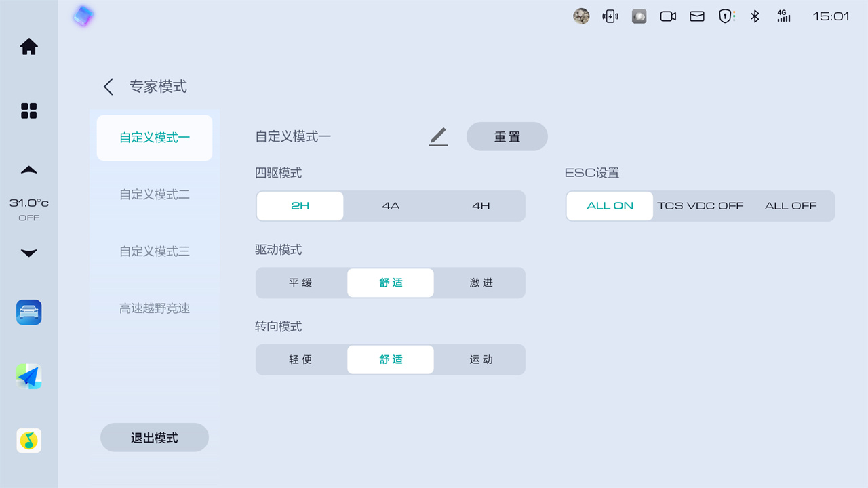
Task: Set drive mode to 激进
Action: click(x=481, y=283)
